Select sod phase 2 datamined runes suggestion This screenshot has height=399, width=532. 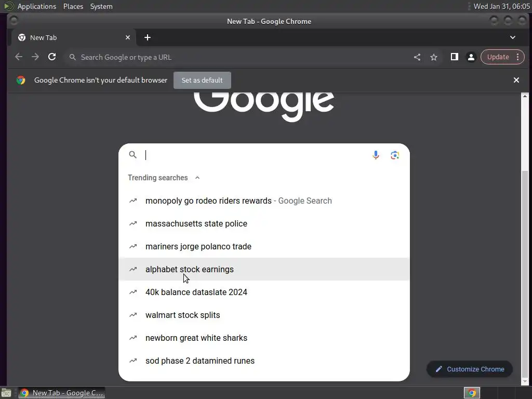pyautogui.click(x=264, y=361)
